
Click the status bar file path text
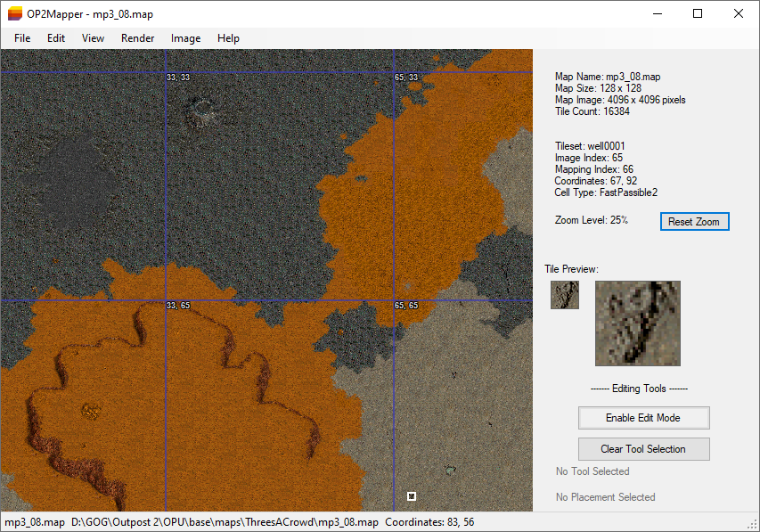tap(225, 522)
